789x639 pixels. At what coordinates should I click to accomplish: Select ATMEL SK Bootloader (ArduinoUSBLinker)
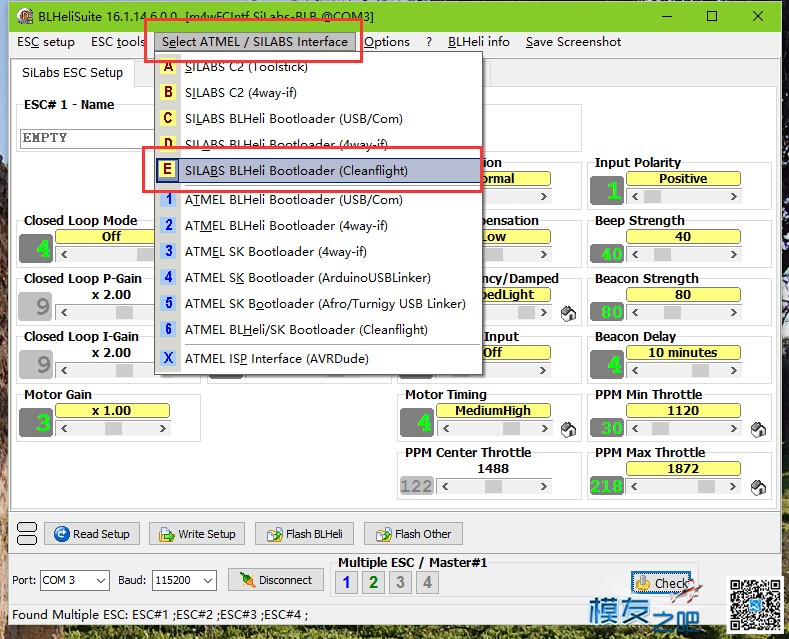tap(319, 278)
